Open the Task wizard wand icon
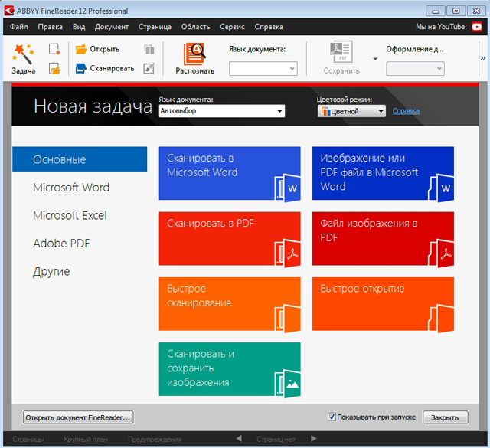Screen dimensions: 490x448 pyautogui.click(x=23, y=54)
